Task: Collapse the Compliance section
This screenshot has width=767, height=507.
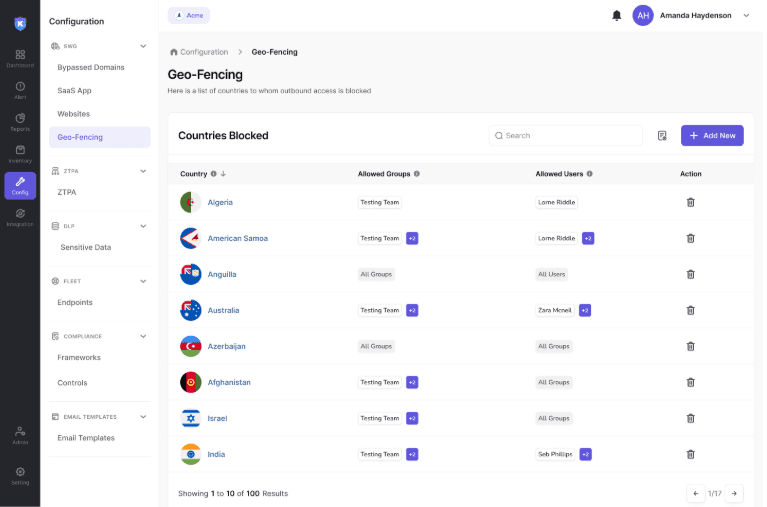Action: [143, 336]
